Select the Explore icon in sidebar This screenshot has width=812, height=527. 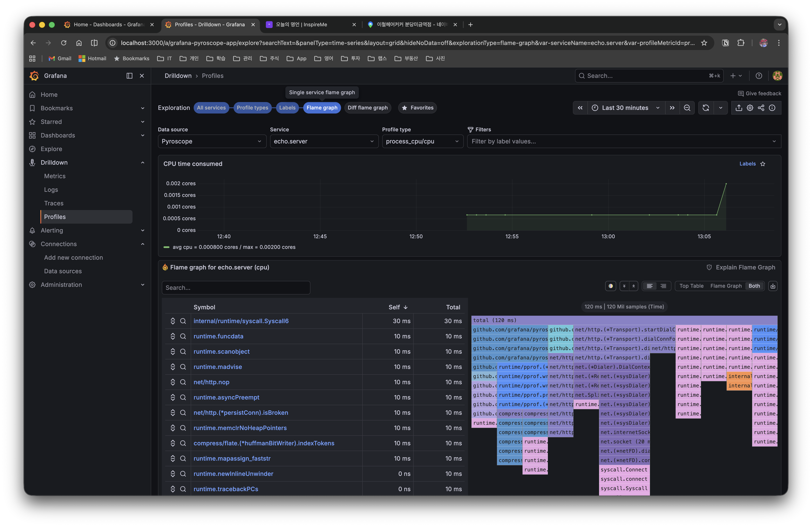(32, 149)
